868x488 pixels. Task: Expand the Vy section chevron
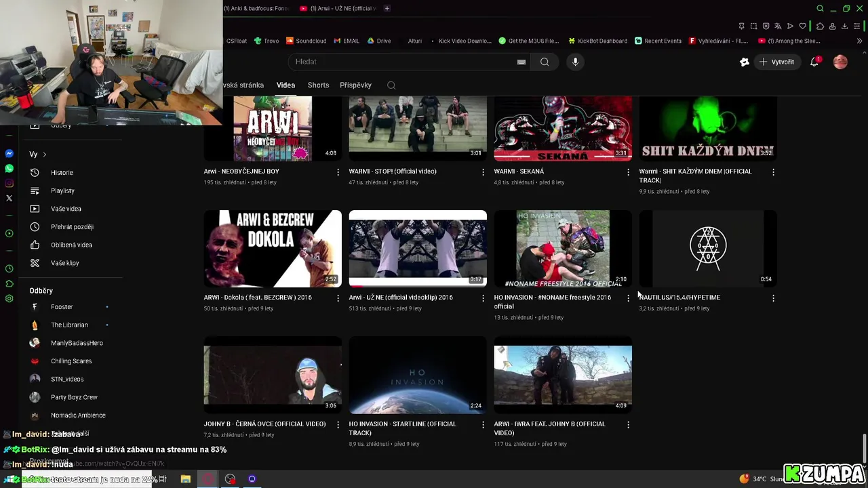[45, 155]
